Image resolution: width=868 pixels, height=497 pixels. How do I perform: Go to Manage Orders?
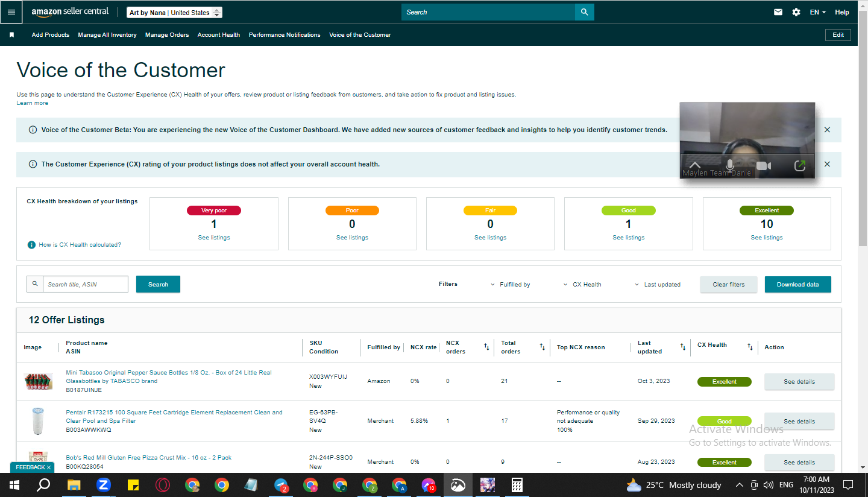(167, 35)
